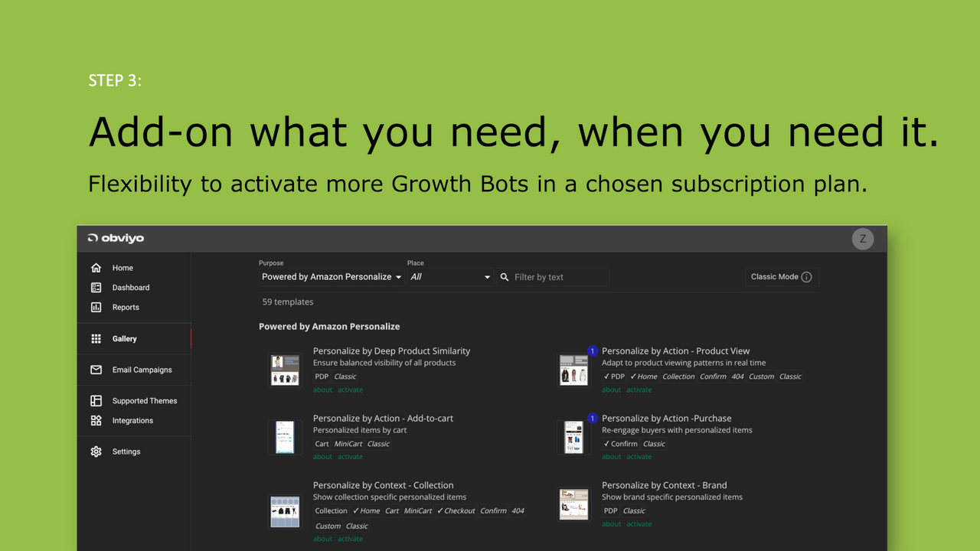Open the Purpose dropdown
This screenshot has height=551, width=980.
[x=332, y=277]
